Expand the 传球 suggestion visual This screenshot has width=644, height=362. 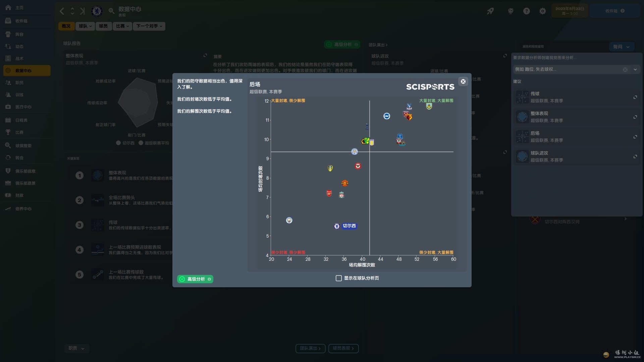click(635, 97)
